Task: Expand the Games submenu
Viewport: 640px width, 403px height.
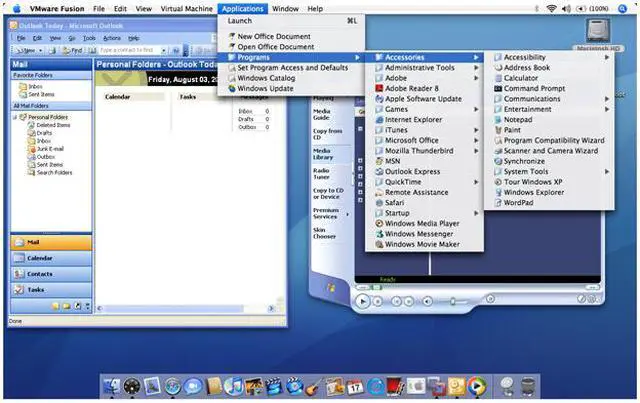Action: click(x=424, y=109)
